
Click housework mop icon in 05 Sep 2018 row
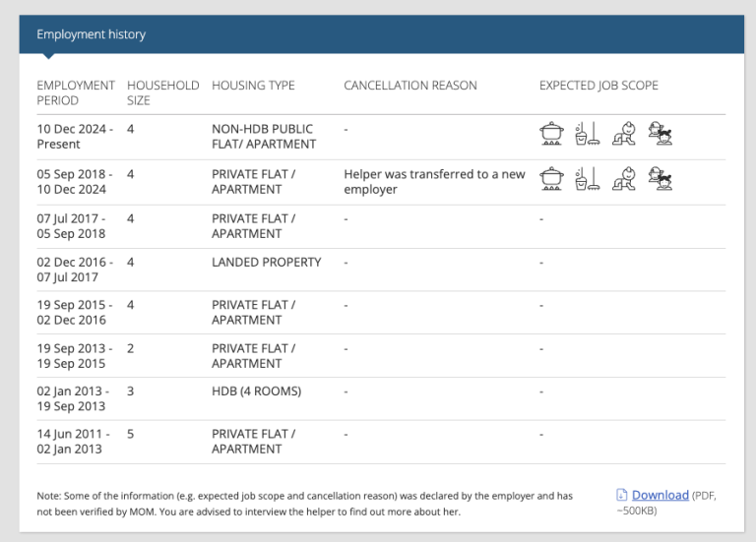588,178
